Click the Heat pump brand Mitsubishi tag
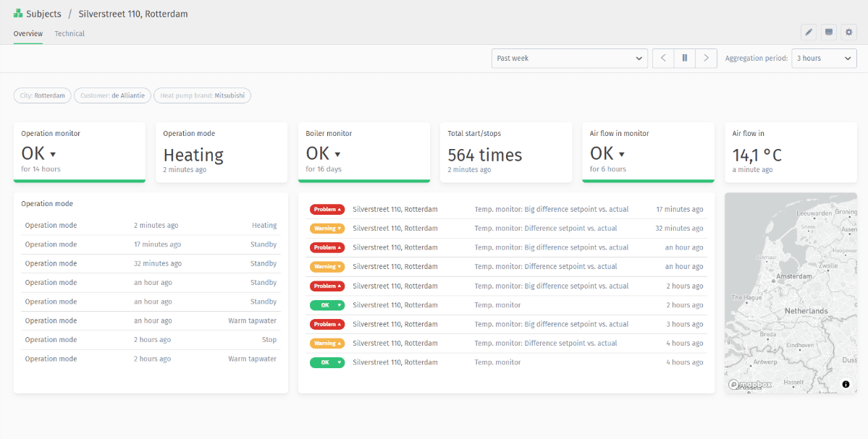This screenshot has width=868, height=439. (x=202, y=95)
